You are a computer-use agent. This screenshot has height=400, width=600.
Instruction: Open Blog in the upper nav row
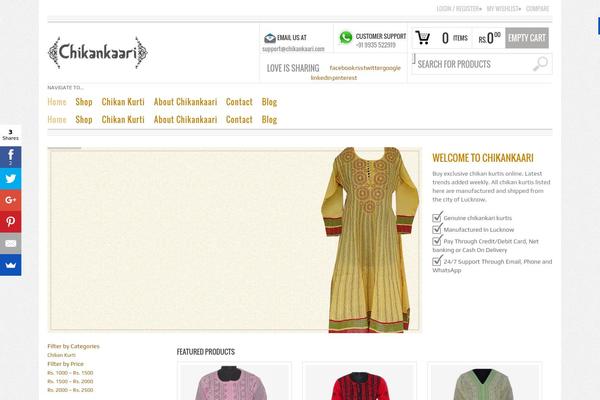(x=269, y=102)
